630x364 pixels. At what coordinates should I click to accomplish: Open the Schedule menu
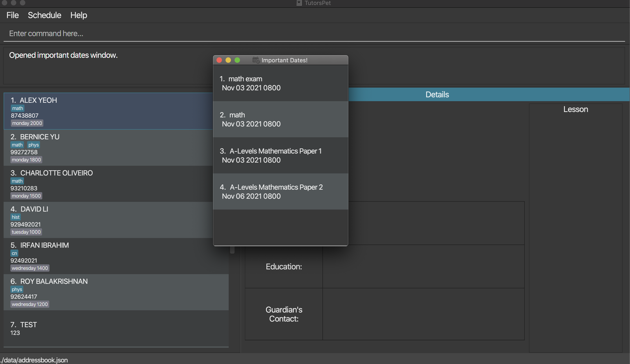pyautogui.click(x=44, y=15)
